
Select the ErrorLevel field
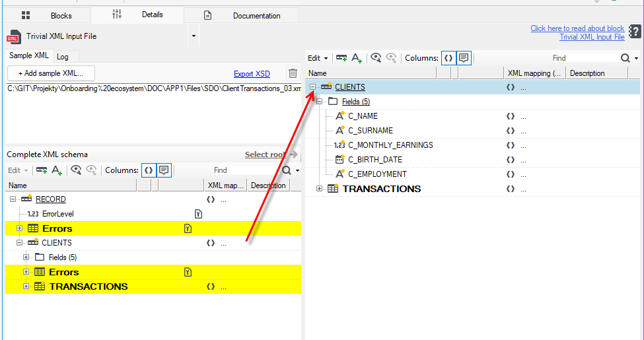tap(58, 214)
